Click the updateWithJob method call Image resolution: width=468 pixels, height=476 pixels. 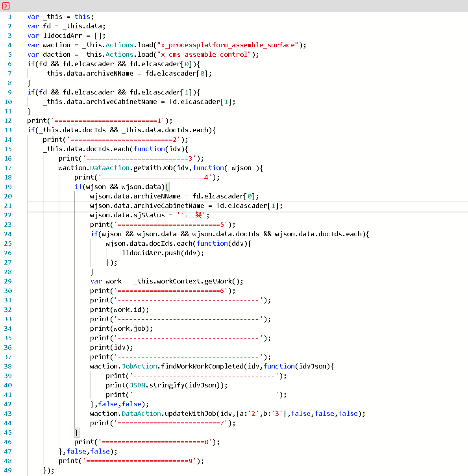point(191,413)
